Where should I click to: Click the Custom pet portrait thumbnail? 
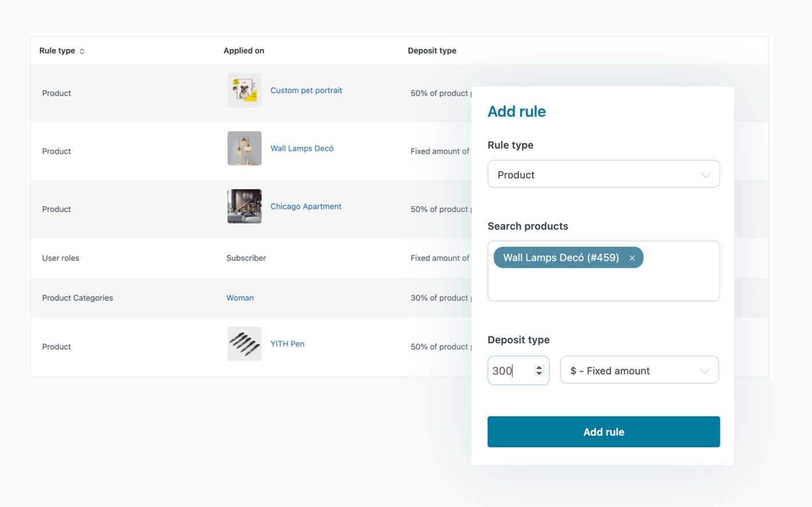click(244, 90)
